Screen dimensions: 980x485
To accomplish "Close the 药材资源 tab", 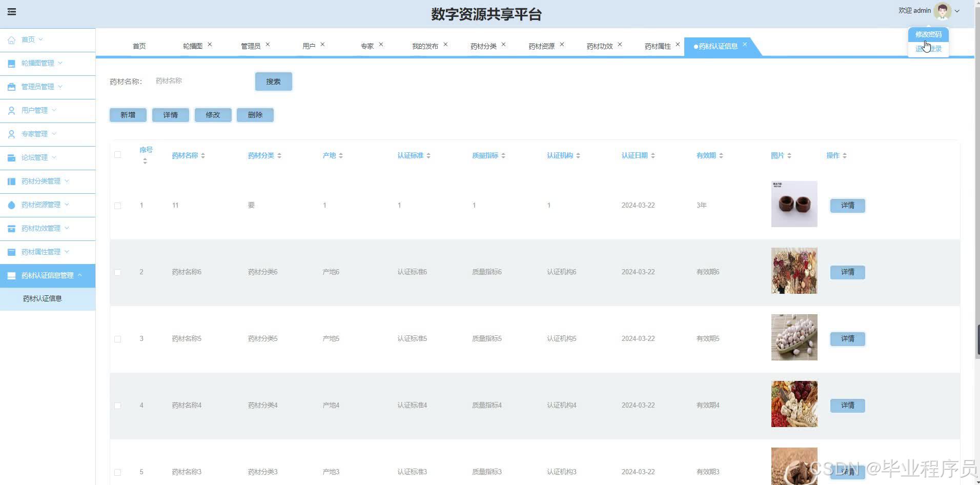I will pyautogui.click(x=562, y=45).
